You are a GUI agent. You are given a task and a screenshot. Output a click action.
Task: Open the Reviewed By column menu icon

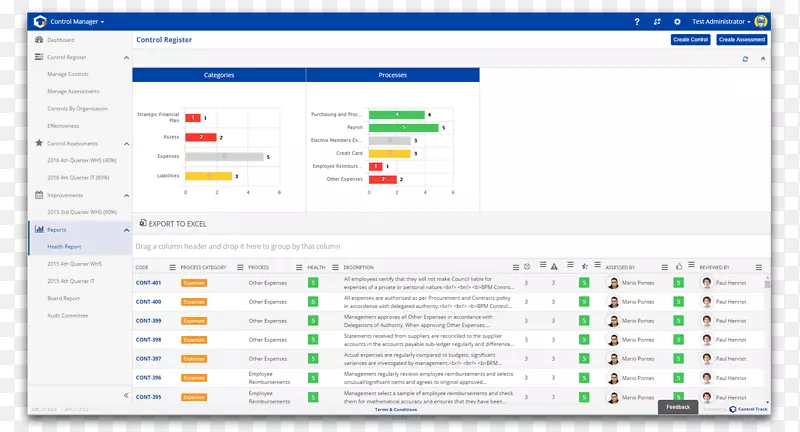pyautogui.click(x=759, y=267)
